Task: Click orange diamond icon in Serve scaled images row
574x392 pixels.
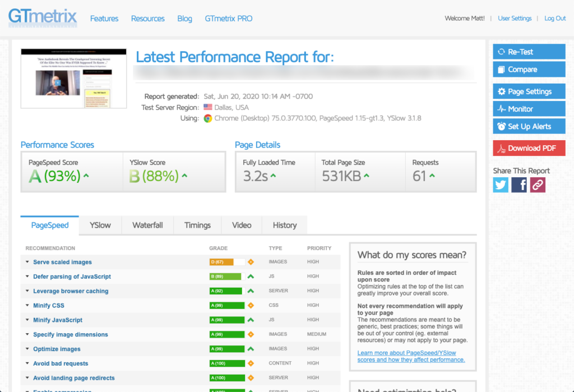Action: coord(251,262)
